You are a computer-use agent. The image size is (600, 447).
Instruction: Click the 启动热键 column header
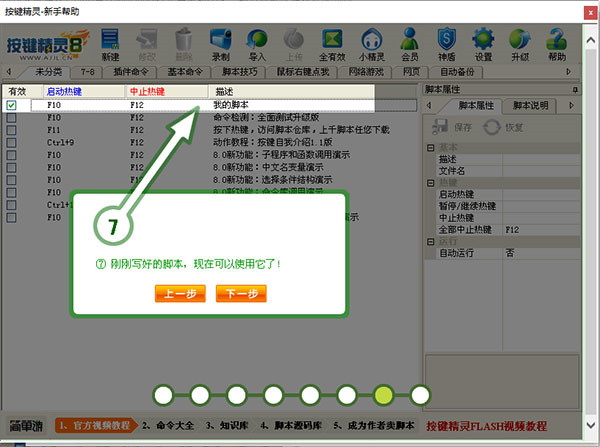pos(84,91)
